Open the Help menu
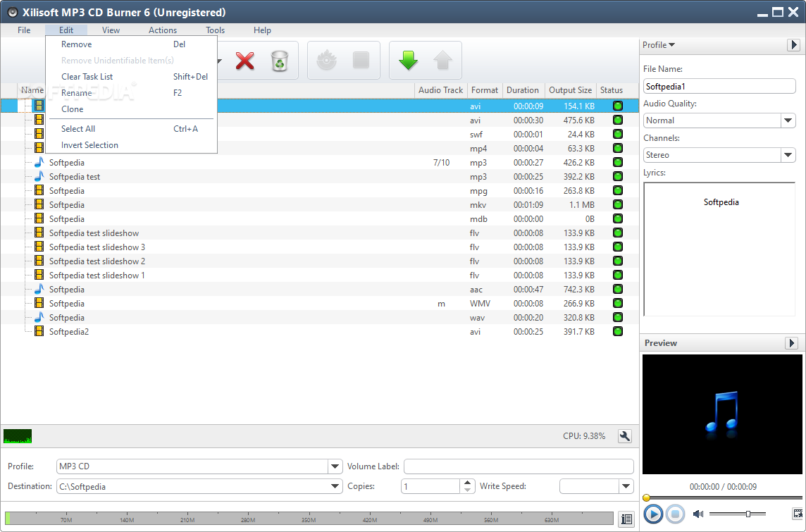Screen dimensions: 806x532 262,30
